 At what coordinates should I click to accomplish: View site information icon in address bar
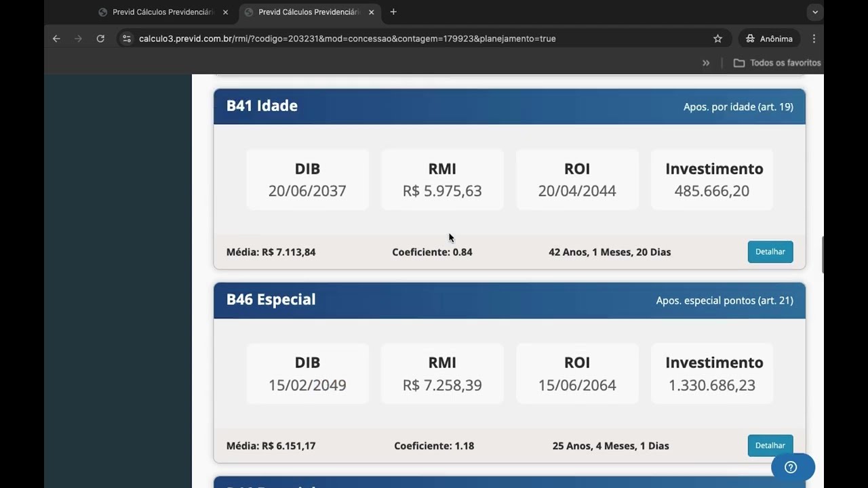[126, 39]
